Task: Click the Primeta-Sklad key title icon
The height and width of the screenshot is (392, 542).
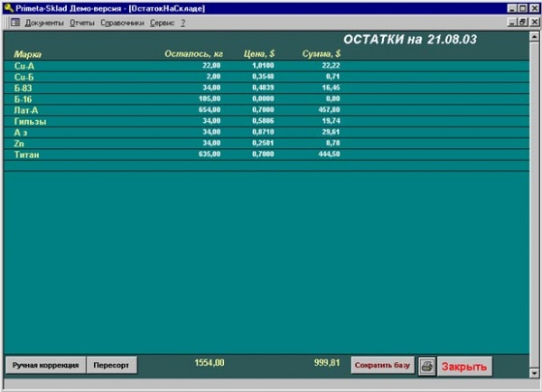Action: point(9,7)
